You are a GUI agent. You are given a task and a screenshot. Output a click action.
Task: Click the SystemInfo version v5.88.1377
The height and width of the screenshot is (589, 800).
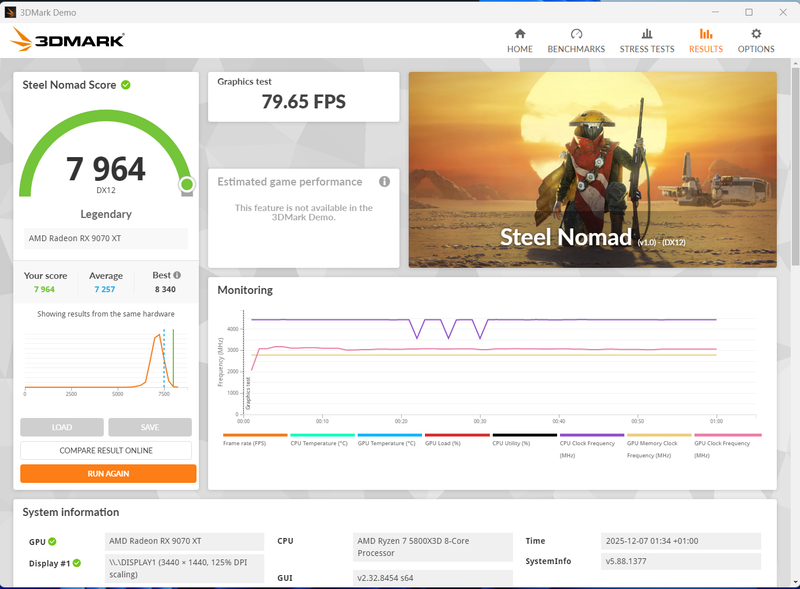click(x=681, y=561)
